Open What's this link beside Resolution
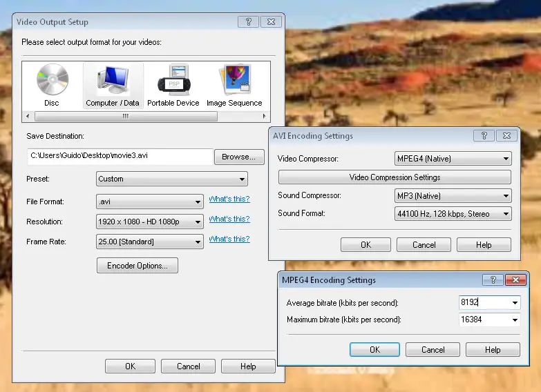Viewport: 541px width, 392px height. coord(229,219)
